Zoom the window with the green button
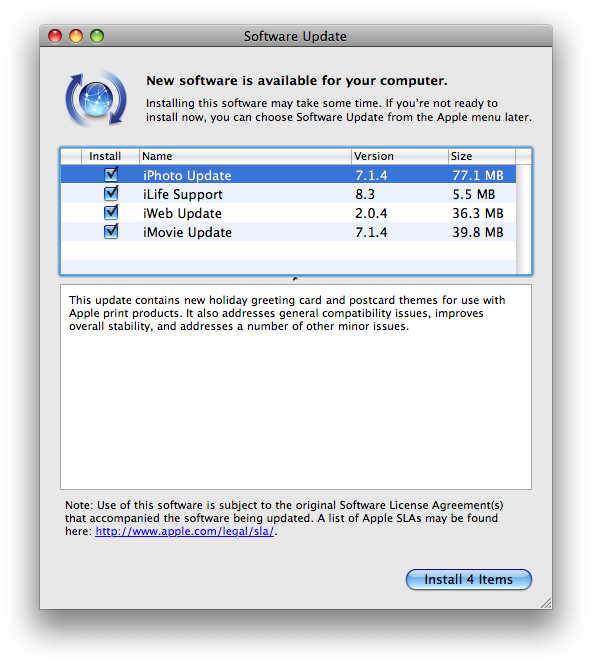The height and width of the screenshot is (664, 592). point(97,36)
